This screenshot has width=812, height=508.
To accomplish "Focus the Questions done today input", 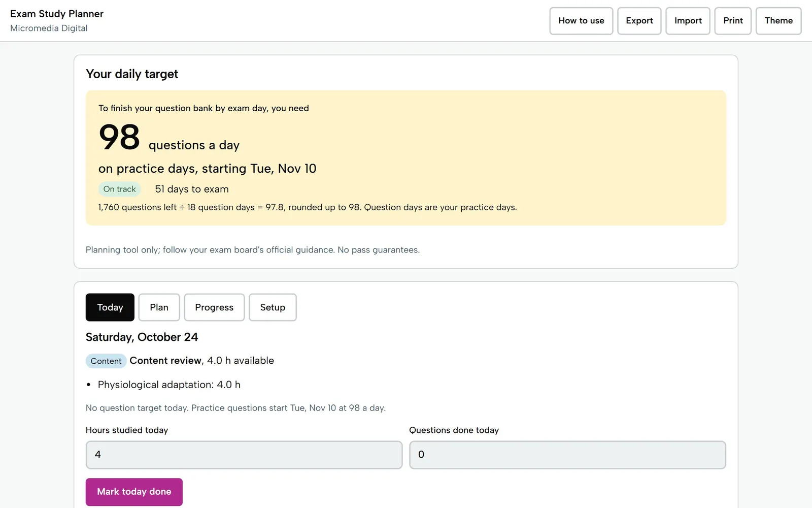I will tap(567, 455).
